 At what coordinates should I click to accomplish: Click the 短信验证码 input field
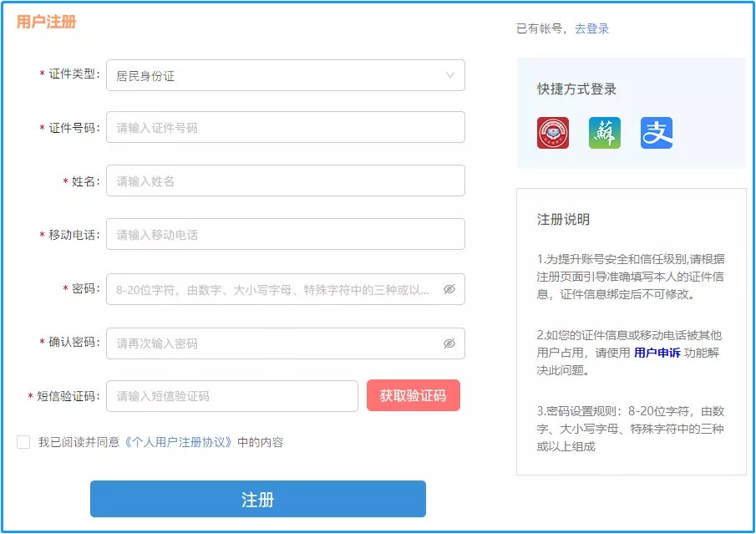click(232, 396)
